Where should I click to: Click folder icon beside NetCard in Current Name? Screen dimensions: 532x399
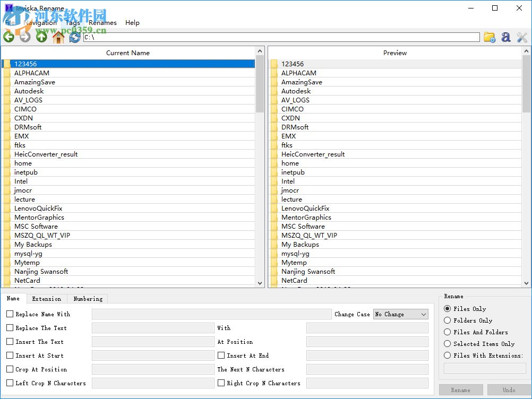(7, 280)
